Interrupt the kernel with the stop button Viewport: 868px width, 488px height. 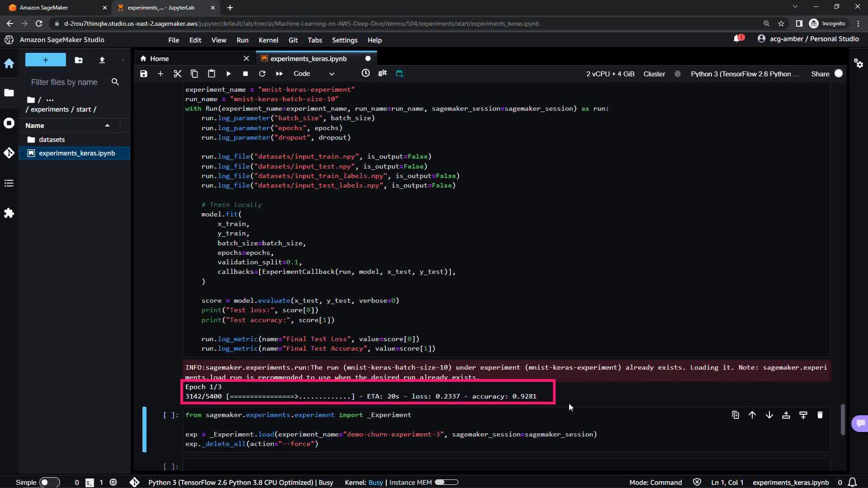point(245,74)
